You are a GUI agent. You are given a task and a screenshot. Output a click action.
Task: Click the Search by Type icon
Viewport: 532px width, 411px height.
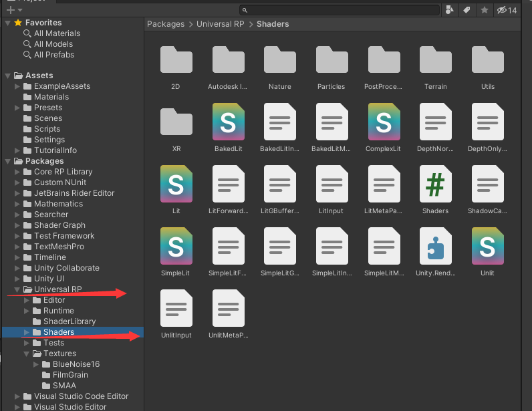tap(450, 10)
